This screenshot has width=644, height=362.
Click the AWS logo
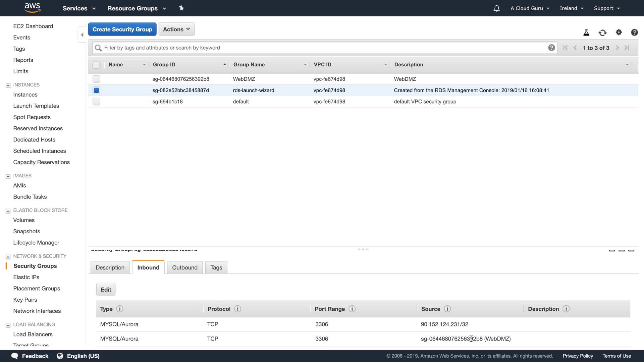[x=33, y=8]
